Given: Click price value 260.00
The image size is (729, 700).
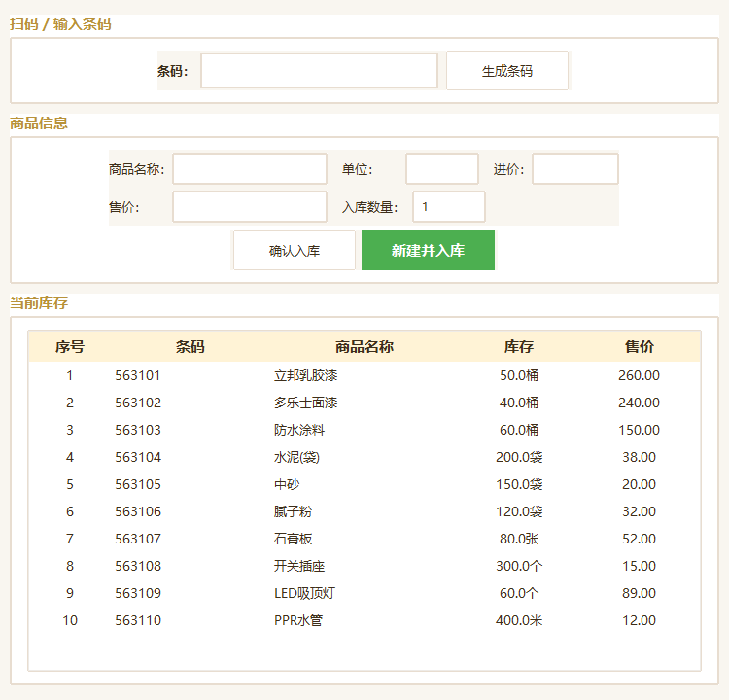Looking at the screenshot, I should [x=640, y=375].
